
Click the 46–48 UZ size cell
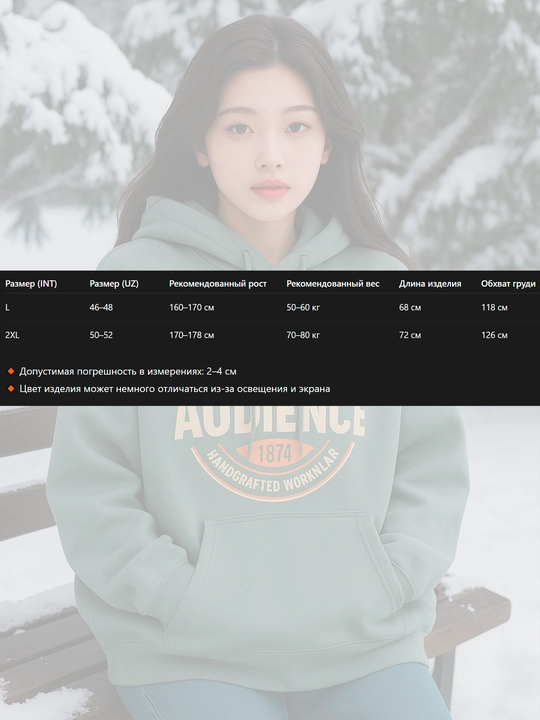coord(101,307)
